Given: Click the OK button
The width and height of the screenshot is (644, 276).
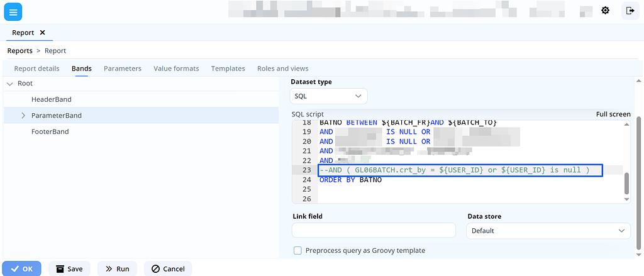Looking at the screenshot, I should coord(22,269).
